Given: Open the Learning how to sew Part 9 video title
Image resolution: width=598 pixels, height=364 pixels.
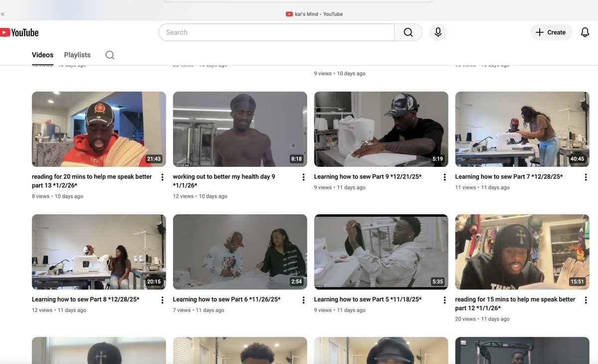Looking at the screenshot, I should pyautogui.click(x=367, y=176).
